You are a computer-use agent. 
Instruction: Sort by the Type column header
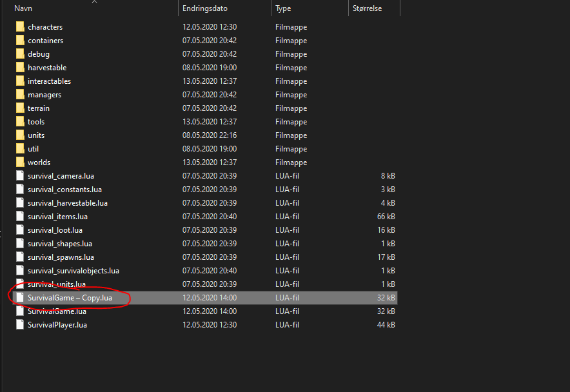click(283, 8)
